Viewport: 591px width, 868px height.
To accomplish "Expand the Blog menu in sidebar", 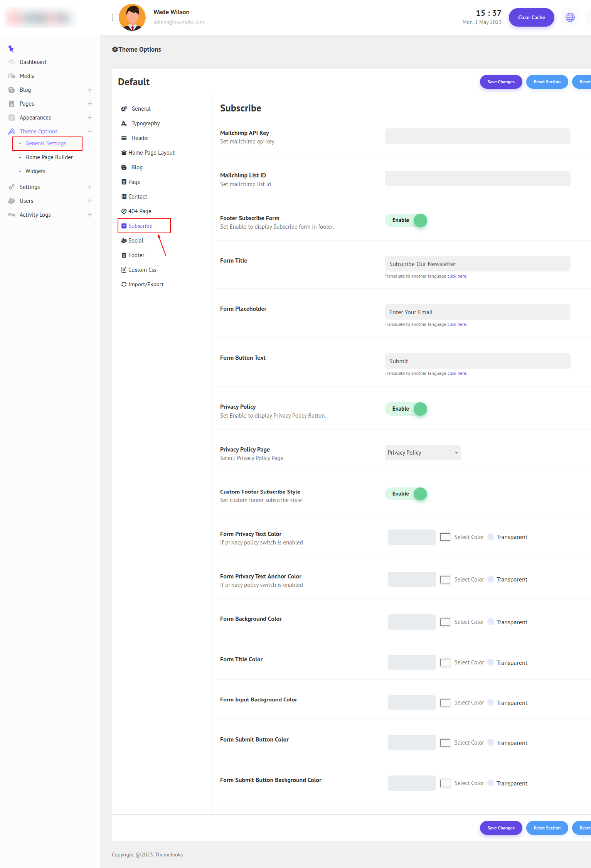I will pos(89,90).
